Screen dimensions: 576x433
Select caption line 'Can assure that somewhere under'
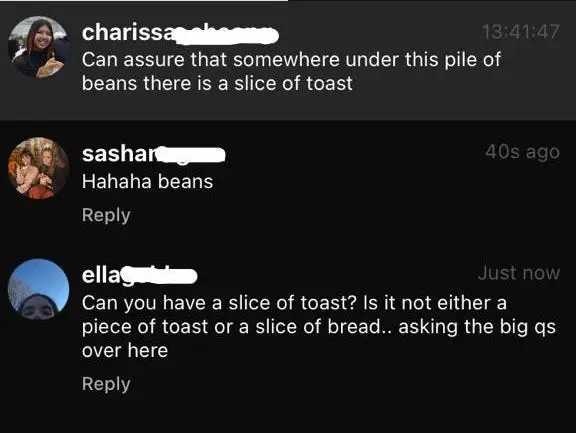point(291,60)
